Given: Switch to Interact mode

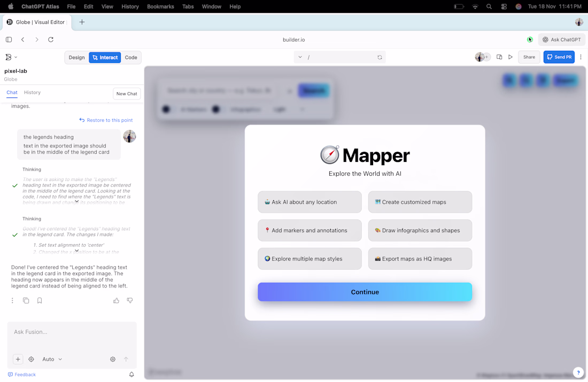Looking at the screenshot, I should coord(105,57).
